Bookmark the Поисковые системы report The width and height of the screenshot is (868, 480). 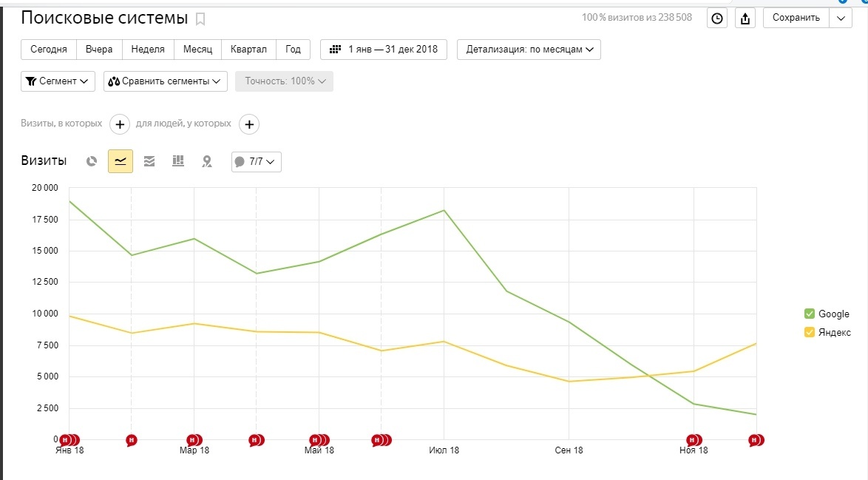tap(200, 19)
